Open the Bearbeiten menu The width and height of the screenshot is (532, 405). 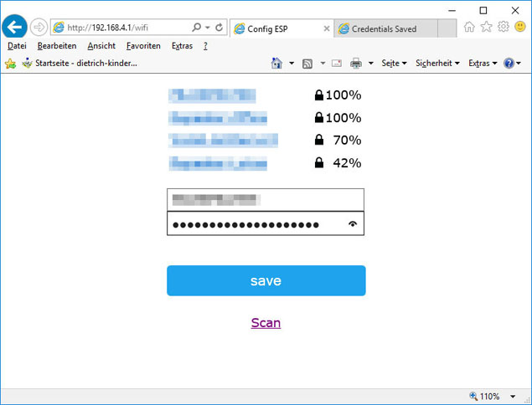point(57,46)
